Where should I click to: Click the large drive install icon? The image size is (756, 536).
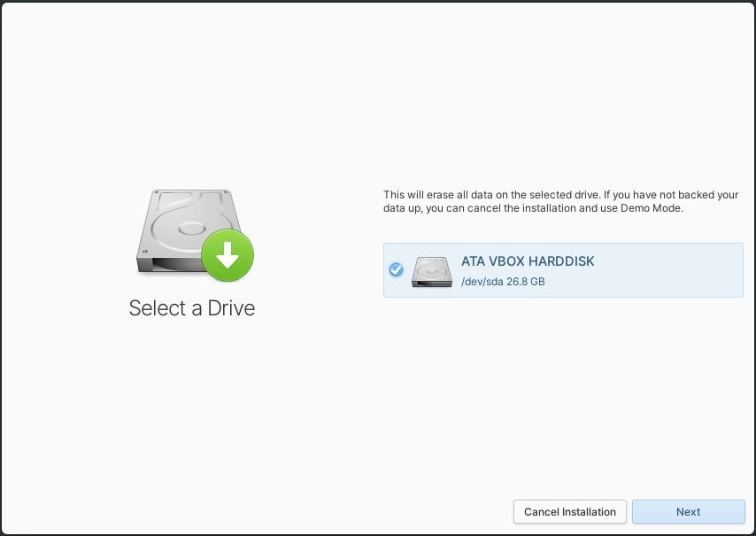pyautogui.click(x=195, y=236)
